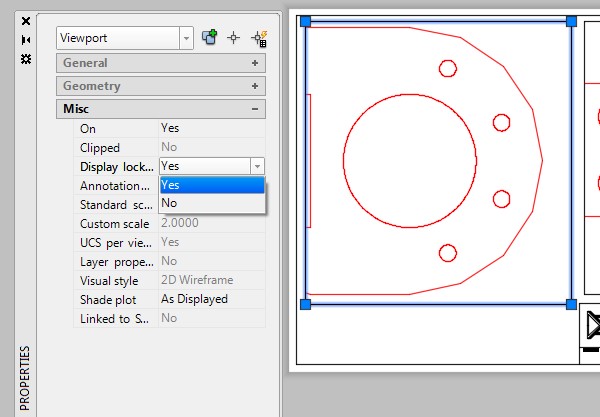The height and width of the screenshot is (417, 600).
Task: Open the Quick Select tool
Action: click(x=259, y=38)
